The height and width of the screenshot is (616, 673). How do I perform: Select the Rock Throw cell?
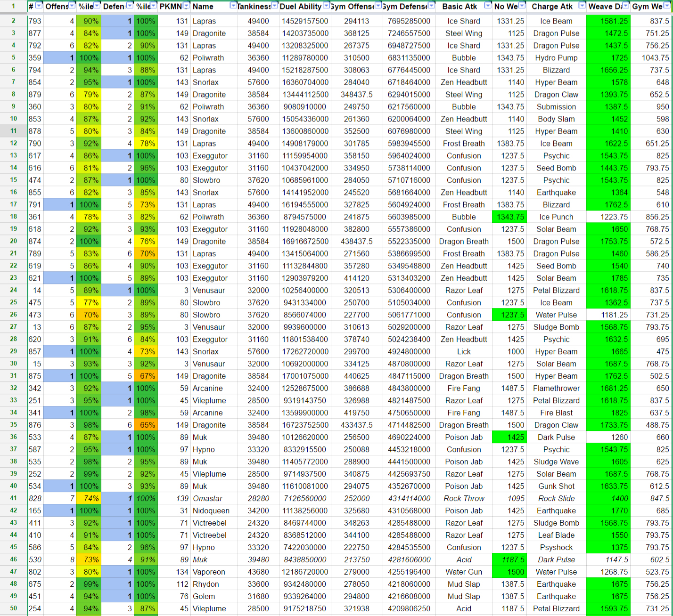pyautogui.click(x=464, y=499)
